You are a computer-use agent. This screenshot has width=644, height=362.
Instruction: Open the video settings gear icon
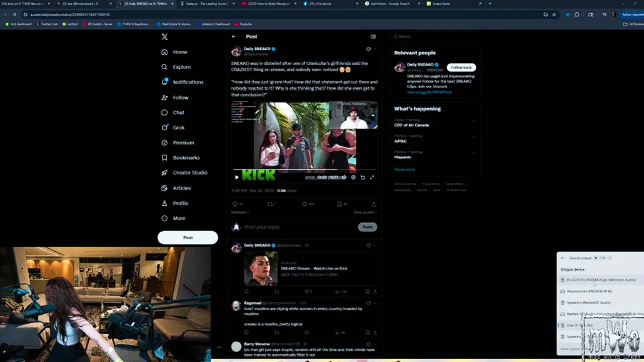click(353, 177)
